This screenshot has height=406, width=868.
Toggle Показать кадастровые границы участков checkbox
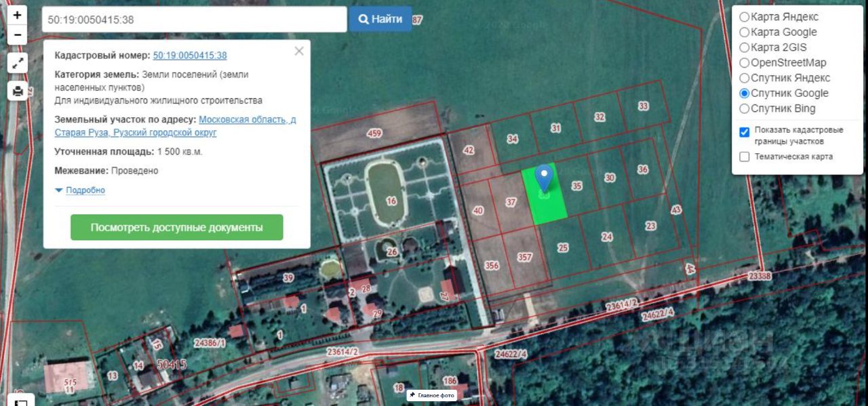tap(745, 132)
